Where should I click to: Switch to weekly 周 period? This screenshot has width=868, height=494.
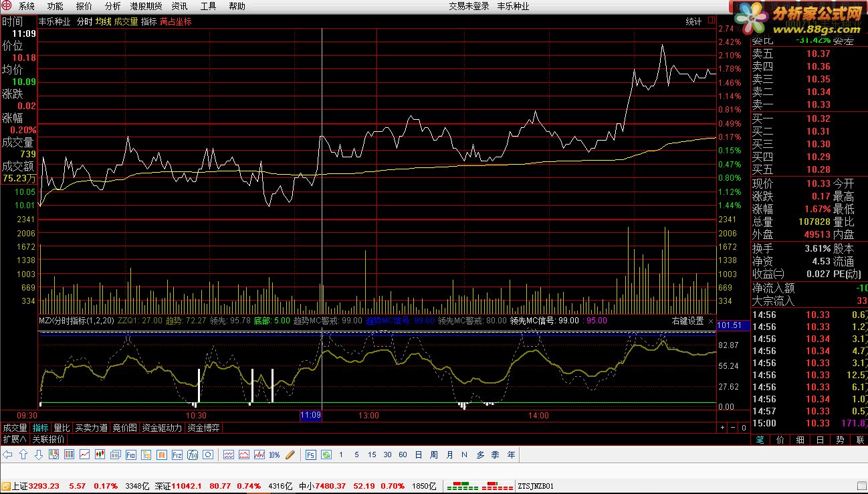pos(434,455)
